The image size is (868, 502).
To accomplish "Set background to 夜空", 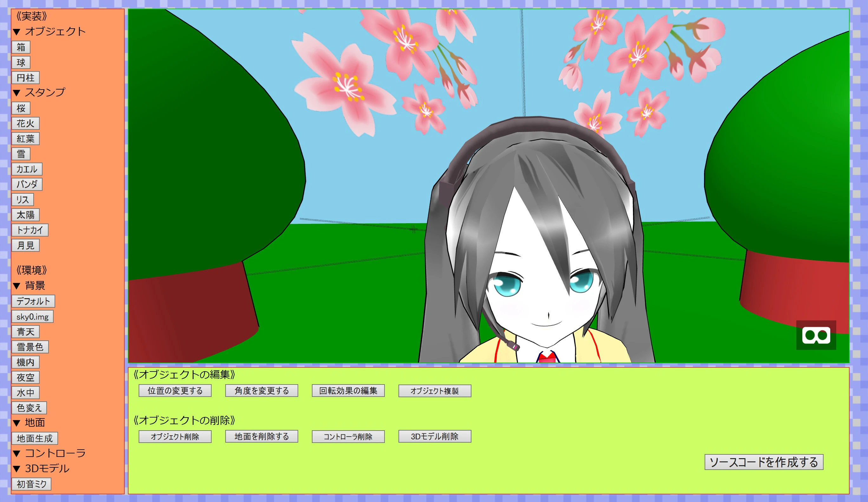I will pos(25,378).
